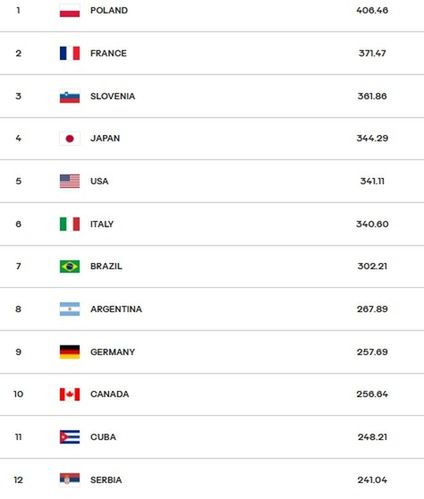Click rank number 10 for Canada
424x499 pixels.
[18, 394]
